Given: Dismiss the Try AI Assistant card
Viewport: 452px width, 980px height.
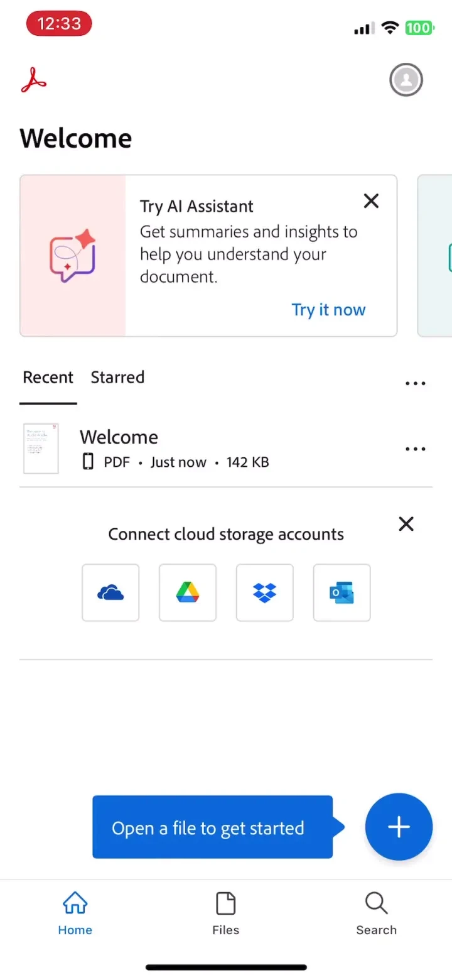Looking at the screenshot, I should click(x=372, y=201).
